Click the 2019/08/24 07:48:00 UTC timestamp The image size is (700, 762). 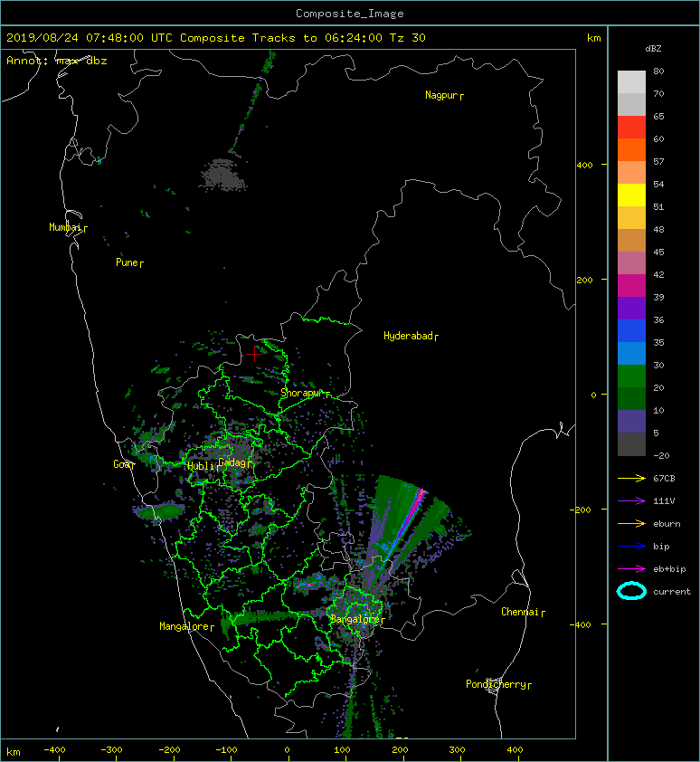tap(90, 38)
